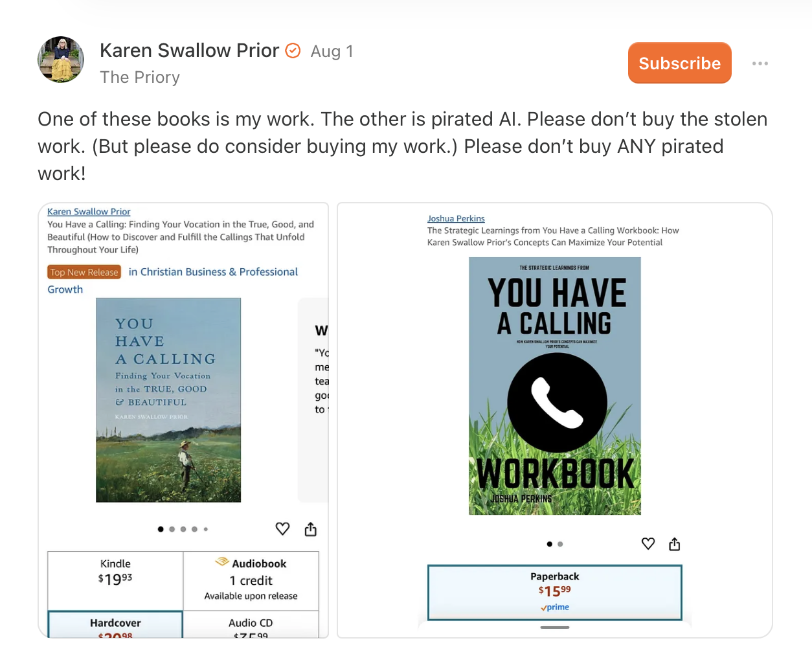
Task: Click the Aug 1 post date
Action: [x=332, y=51]
